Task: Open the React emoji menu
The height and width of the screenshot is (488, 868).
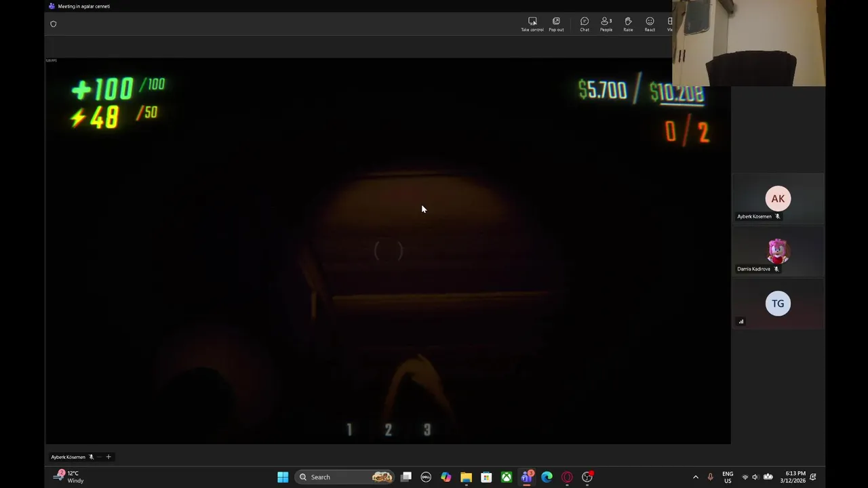Action: (650, 24)
